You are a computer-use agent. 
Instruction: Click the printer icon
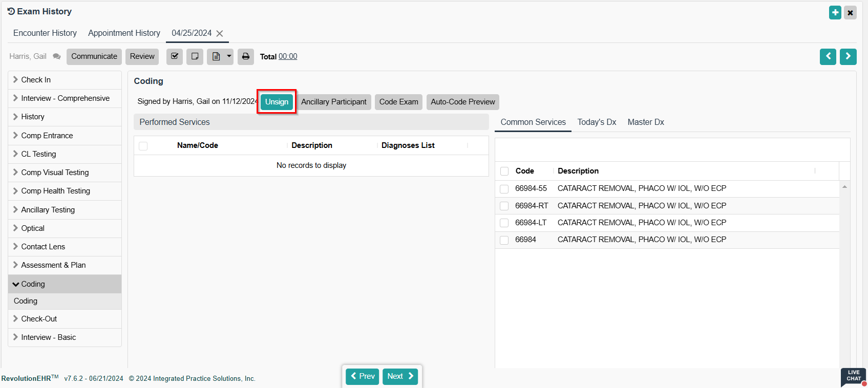pyautogui.click(x=246, y=56)
